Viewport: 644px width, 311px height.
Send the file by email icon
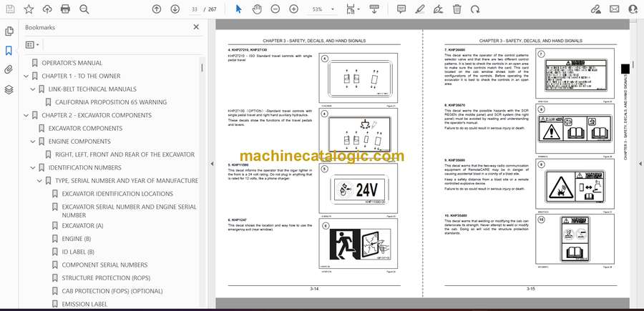coord(615,9)
